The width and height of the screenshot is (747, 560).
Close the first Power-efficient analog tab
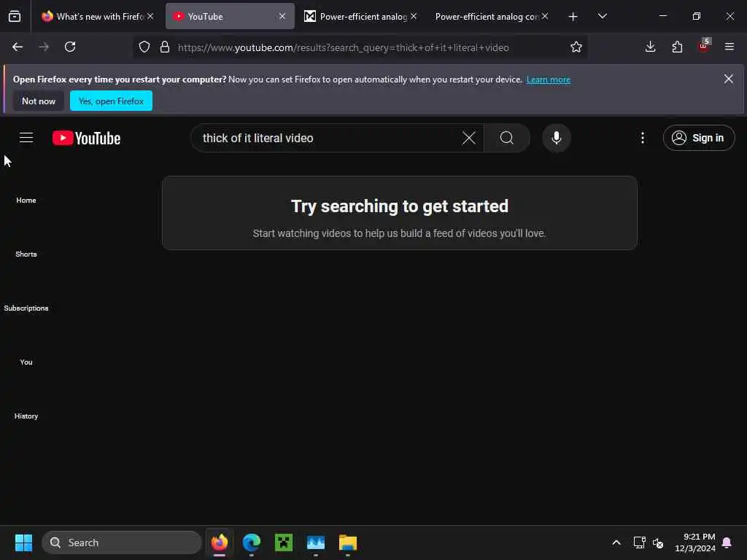[414, 16]
